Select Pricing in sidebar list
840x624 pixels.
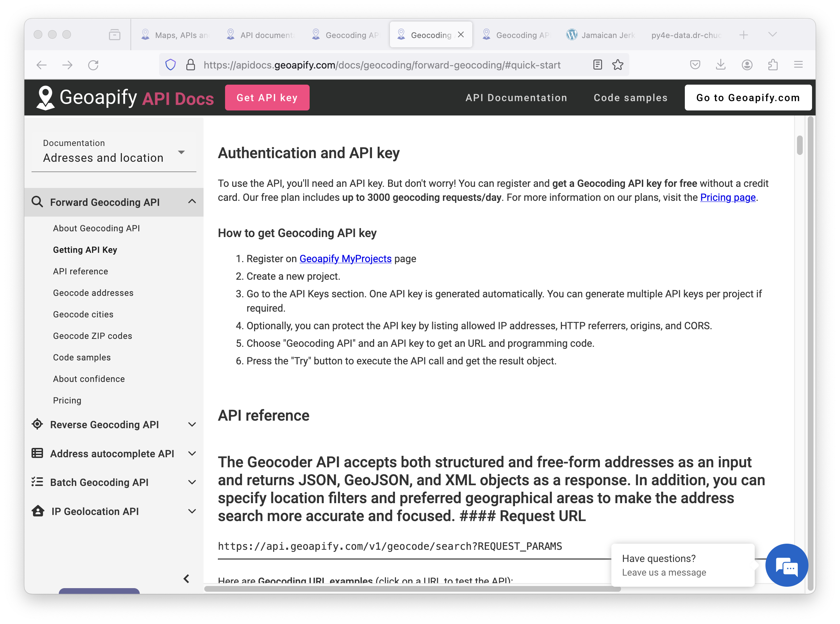point(67,400)
